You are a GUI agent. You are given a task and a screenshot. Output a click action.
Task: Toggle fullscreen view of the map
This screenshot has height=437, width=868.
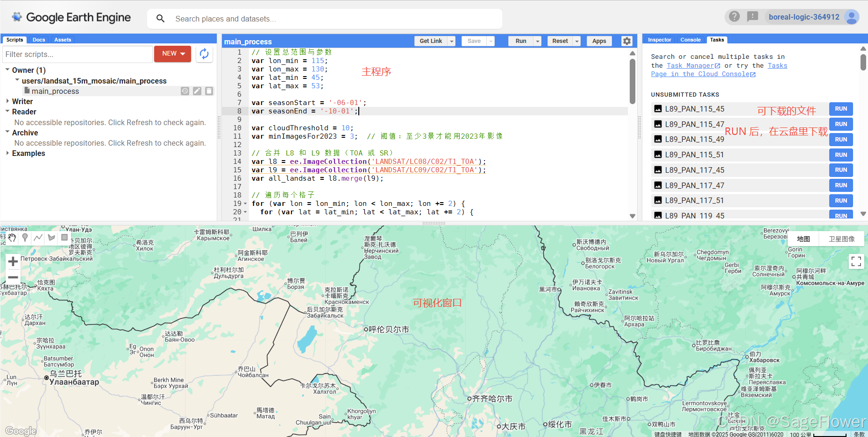pos(856,261)
